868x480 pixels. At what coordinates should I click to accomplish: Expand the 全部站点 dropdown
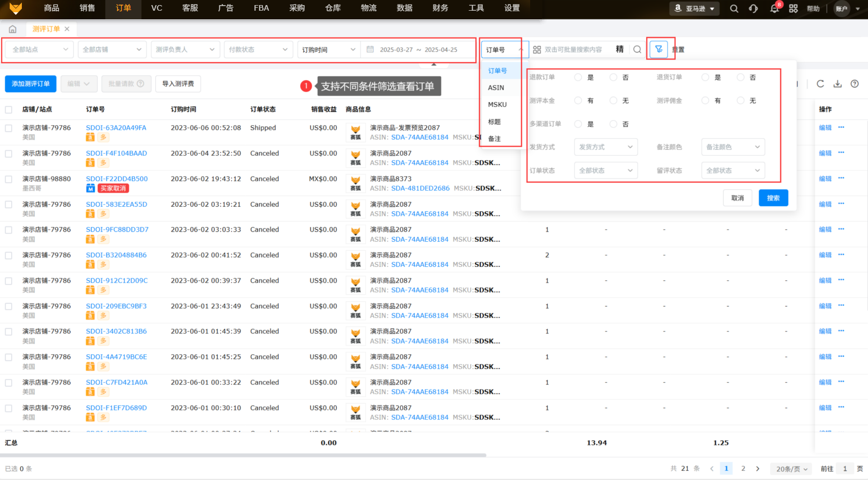40,49
